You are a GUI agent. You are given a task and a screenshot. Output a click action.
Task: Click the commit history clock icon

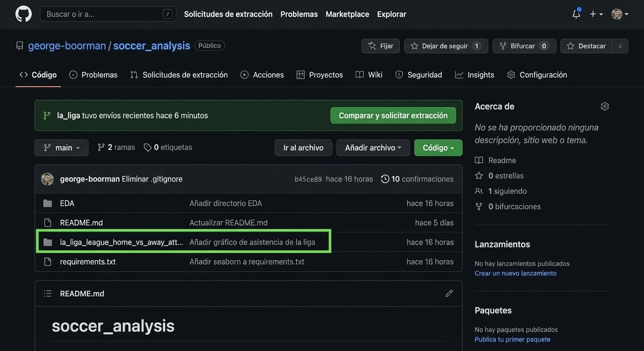click(385, 179)
